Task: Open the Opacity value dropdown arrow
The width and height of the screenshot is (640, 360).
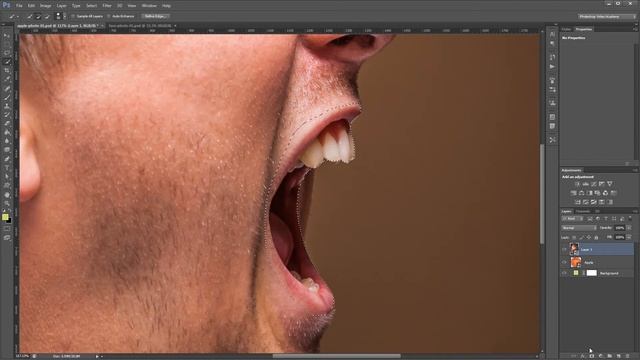Action: click(629, 228)
